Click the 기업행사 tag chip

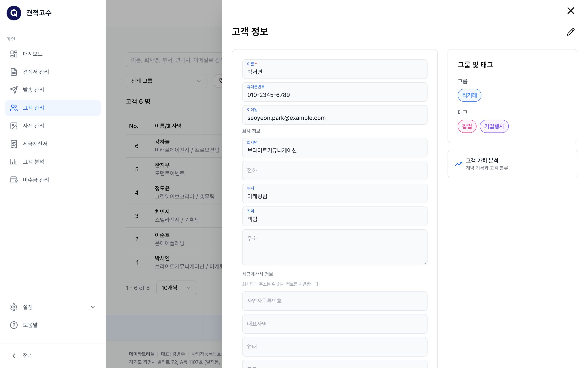coord(494,126)
